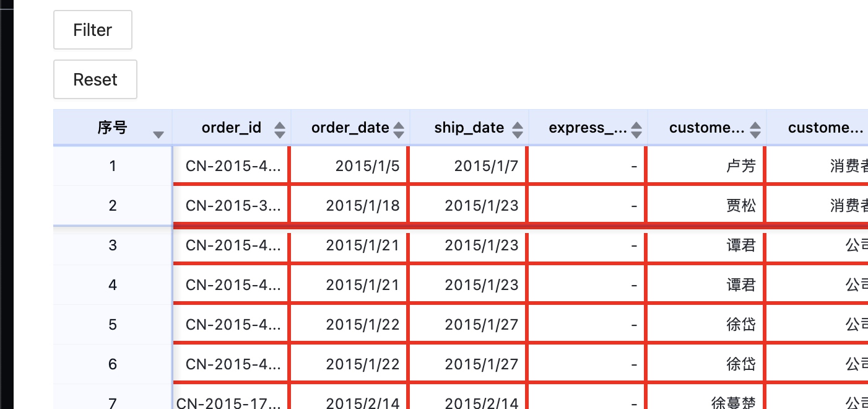This screenshot has width=868, height=409.
Task: Sort the express_ column using its sort icon
Action: tap(636, 128)
